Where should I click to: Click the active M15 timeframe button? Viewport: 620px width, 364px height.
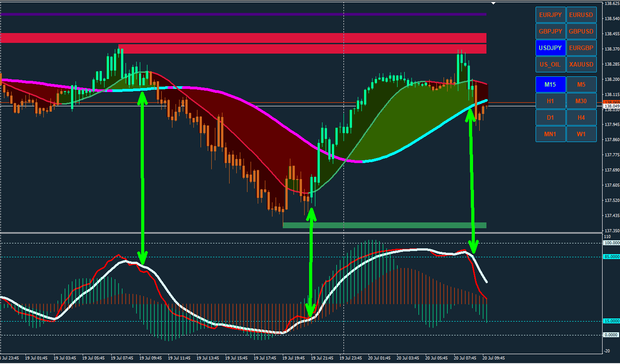[550, 84]
